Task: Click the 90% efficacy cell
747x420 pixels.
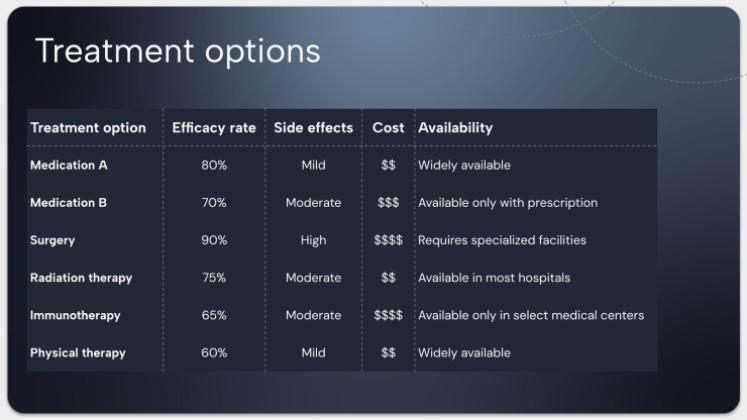Action: (214, 240)
